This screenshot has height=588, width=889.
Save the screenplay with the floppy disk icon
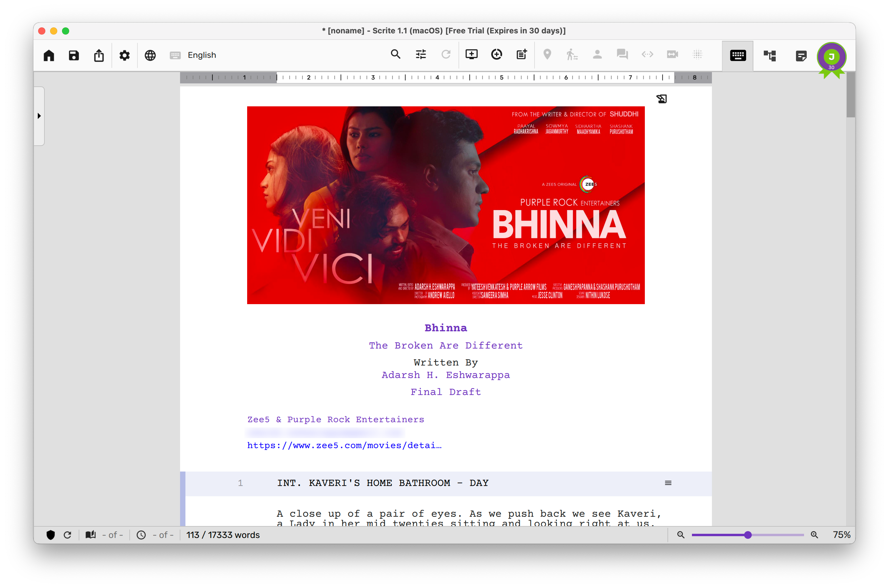[x=74, y=55]
